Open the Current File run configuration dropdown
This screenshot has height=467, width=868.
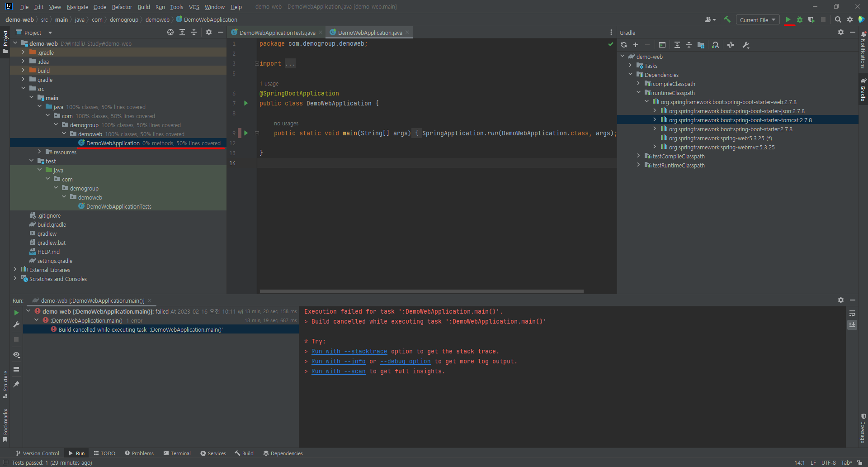(757, 20)
